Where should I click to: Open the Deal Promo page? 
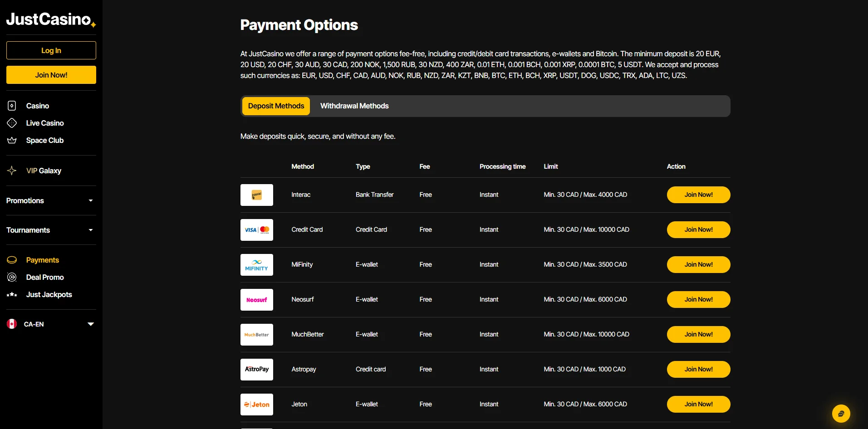(45, 277)
